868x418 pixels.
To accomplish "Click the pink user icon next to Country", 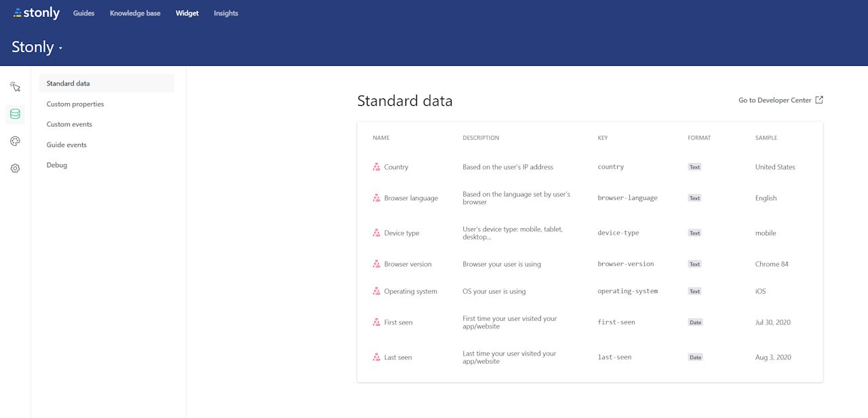I will tap(376, 166).
